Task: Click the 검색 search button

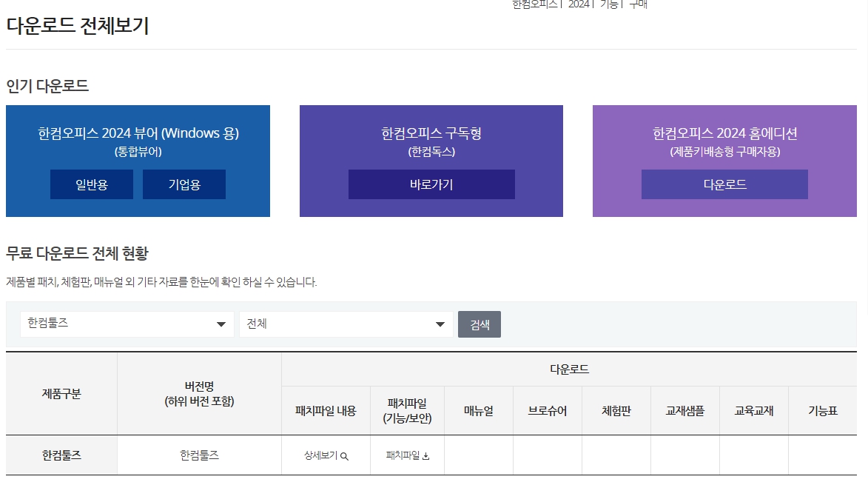Action: (480, 324)
